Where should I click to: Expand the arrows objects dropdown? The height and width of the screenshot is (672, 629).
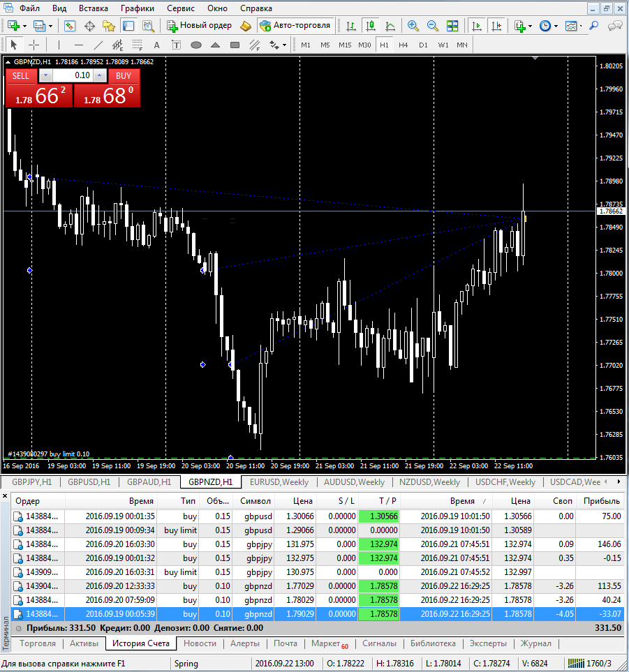pos(284,45)
